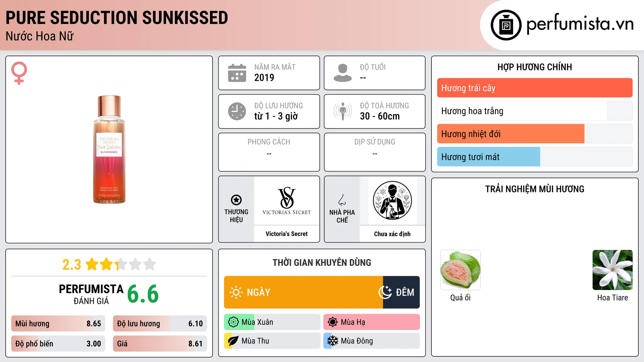The image size is (644, 362).
Task: Select the Hương trái cây accord bar
Action: pos(535,88)
